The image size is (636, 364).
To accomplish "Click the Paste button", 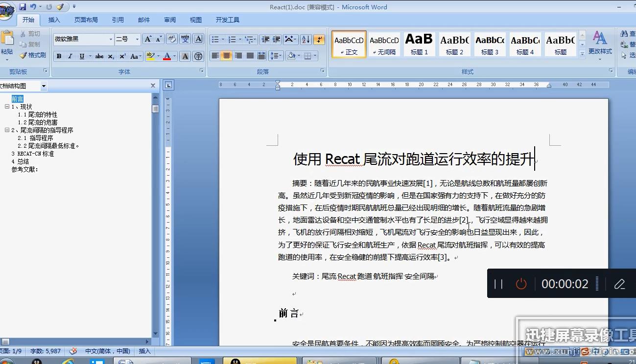I will pos(7,44).
